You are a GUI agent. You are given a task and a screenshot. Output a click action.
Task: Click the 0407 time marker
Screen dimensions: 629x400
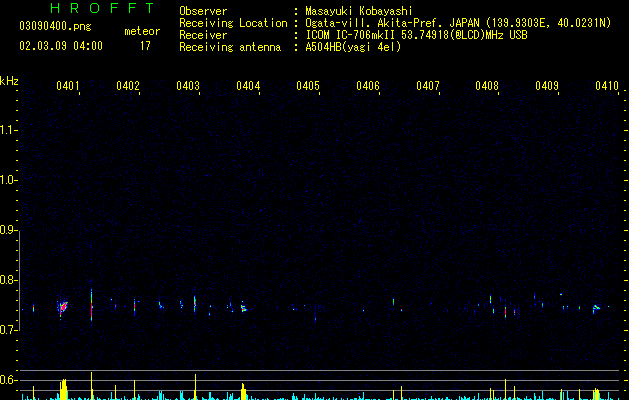coord(428,86)
